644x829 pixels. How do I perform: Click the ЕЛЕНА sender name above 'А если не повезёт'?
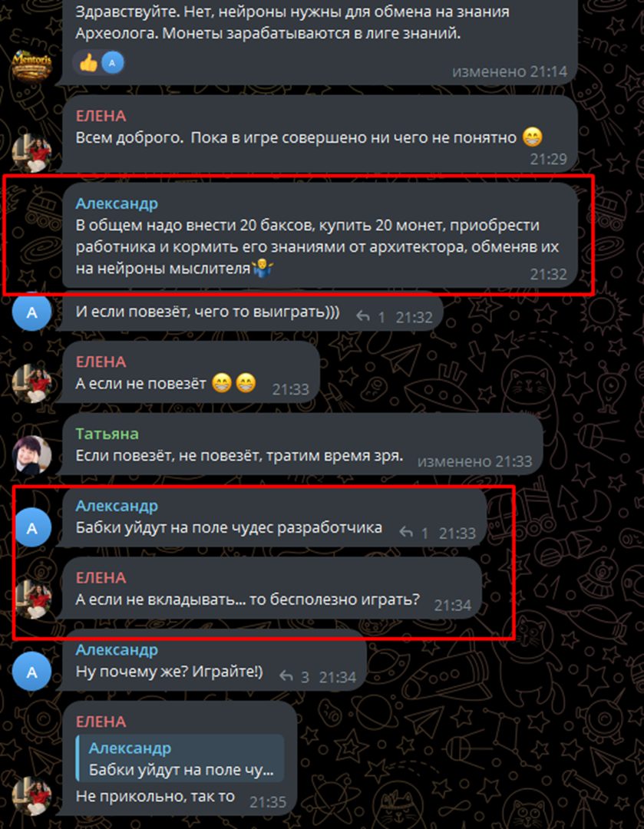pos(101,362)
